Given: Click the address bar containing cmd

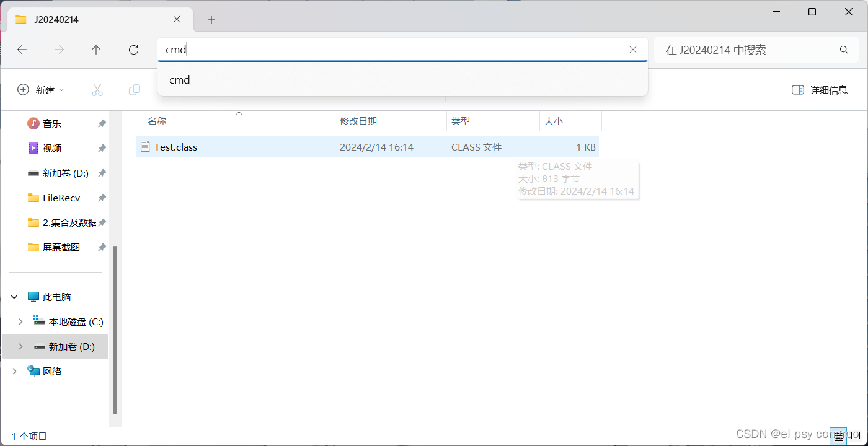Looking at the screenshot, I should (402, 50).
